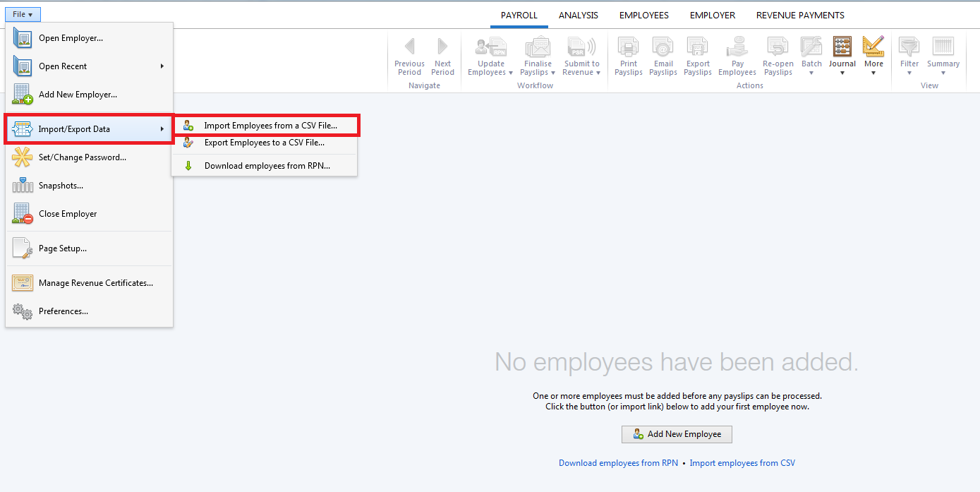Click the Page Setup icon
This screenshot has height=492, width=980.
pyautogui.click(x=23, y=248)
